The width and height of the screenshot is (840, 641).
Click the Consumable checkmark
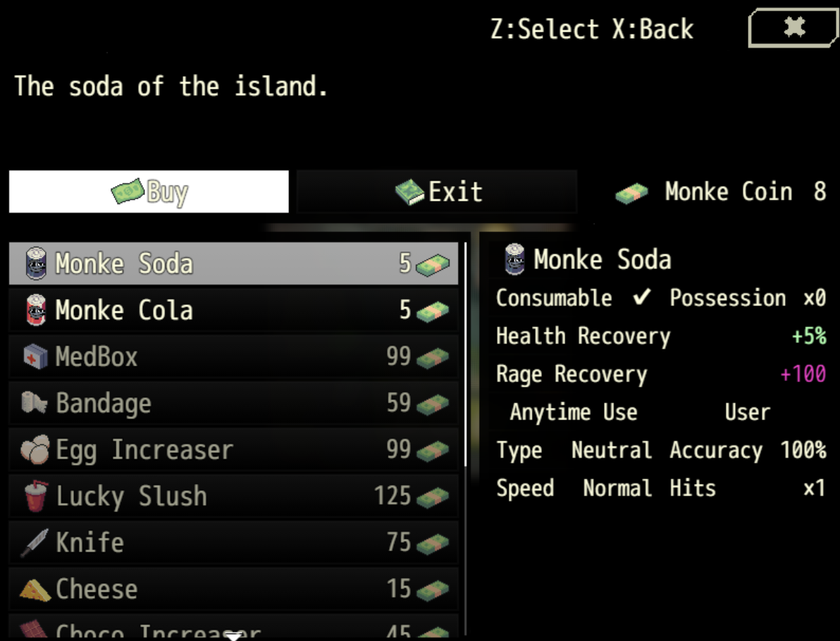(642, 297)
